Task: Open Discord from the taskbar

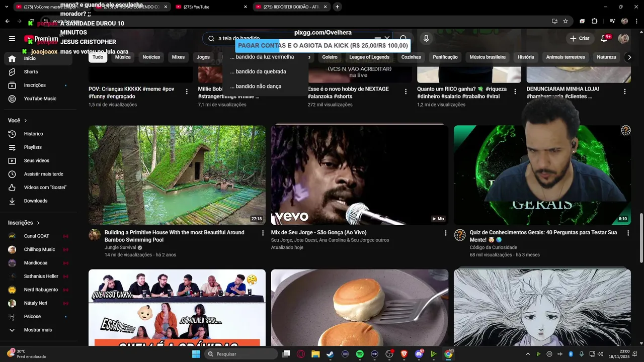Action: click(419, 354)
